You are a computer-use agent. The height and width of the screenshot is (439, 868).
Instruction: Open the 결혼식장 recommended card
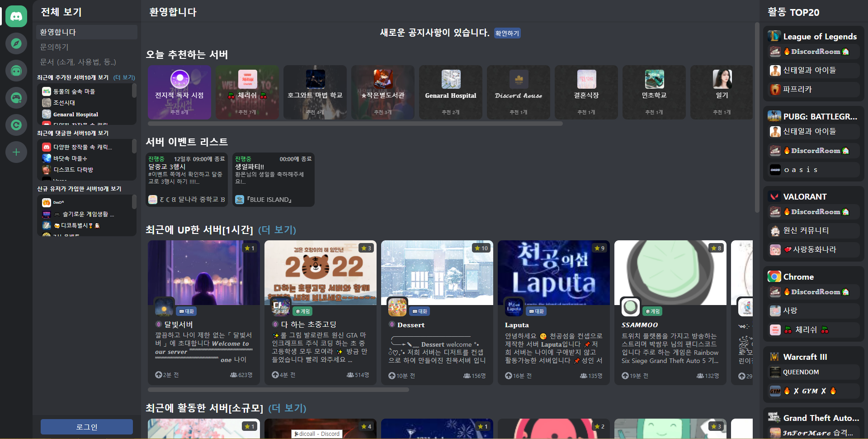(586, 92)
